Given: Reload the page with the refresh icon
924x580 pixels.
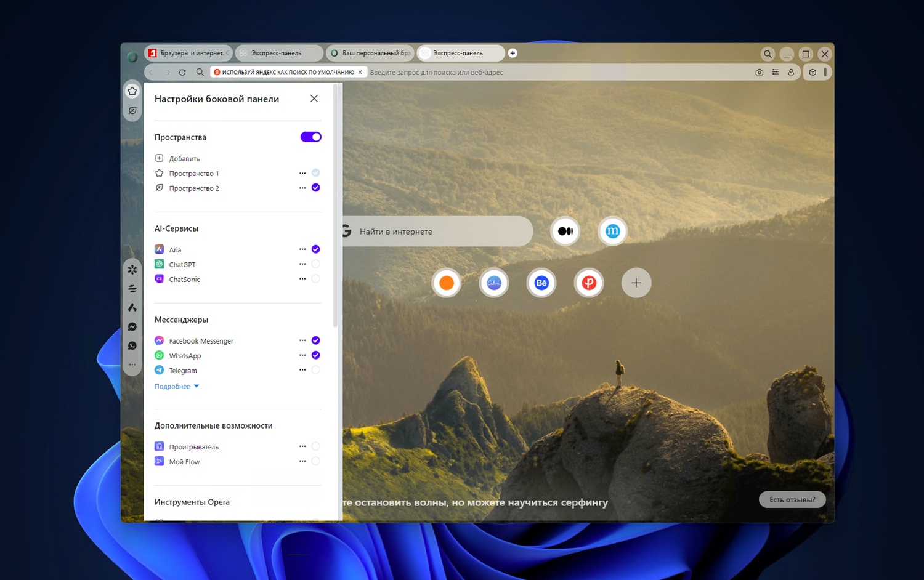Looking at the screenshot, I should click(x=182, y=72).
